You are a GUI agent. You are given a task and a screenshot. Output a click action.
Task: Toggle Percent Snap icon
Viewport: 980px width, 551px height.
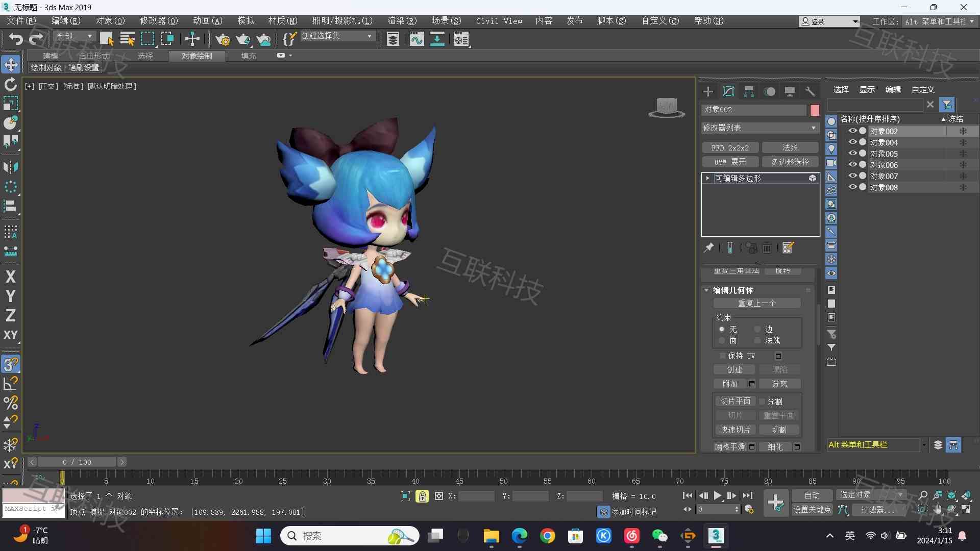click(x=11, y=403)
